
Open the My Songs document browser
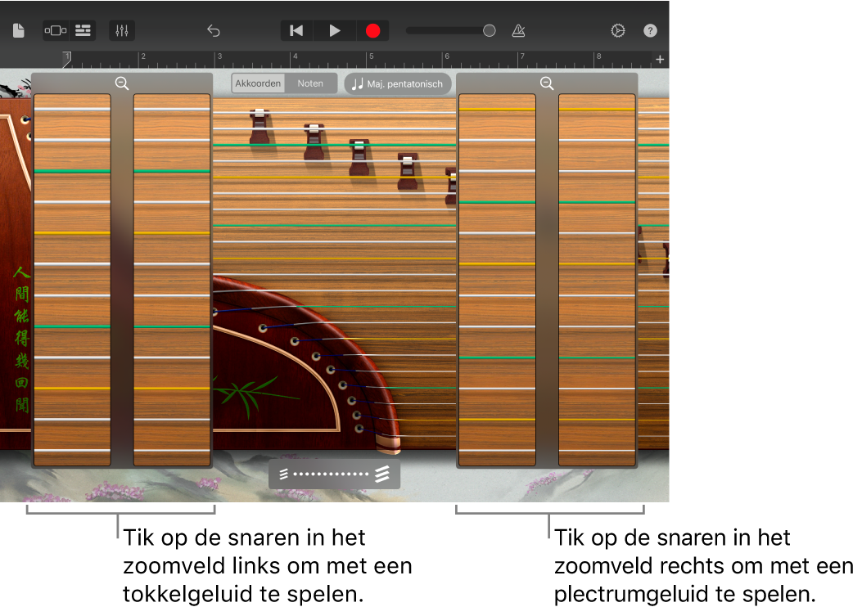click(20, 30)
